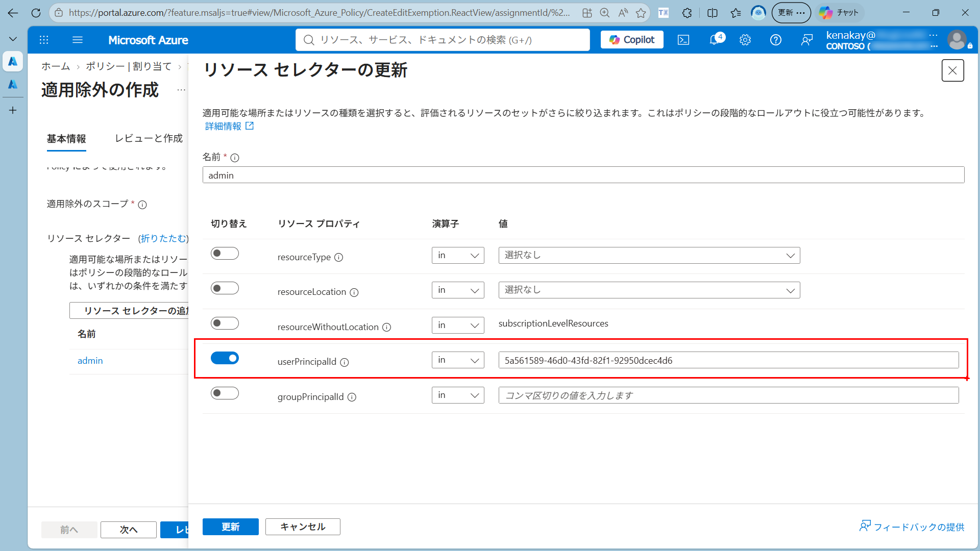
Task: Open the admin selector link
Action: [90, 361]
